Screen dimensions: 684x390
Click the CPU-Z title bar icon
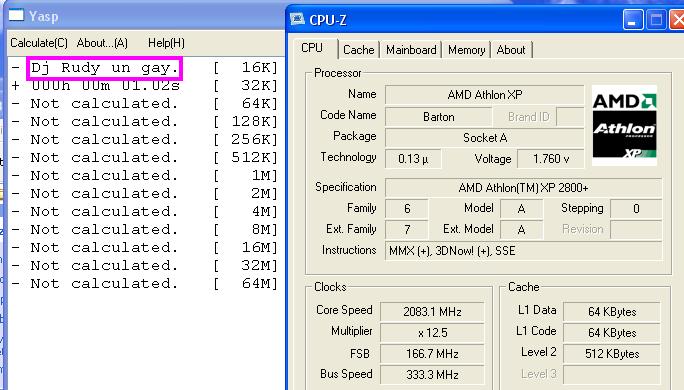point(297,19)
